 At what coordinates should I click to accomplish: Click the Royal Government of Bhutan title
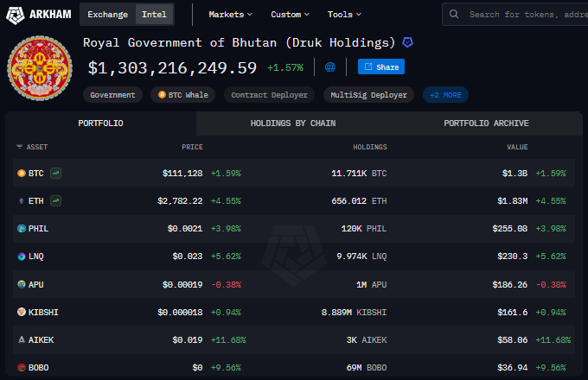point(239,42)
